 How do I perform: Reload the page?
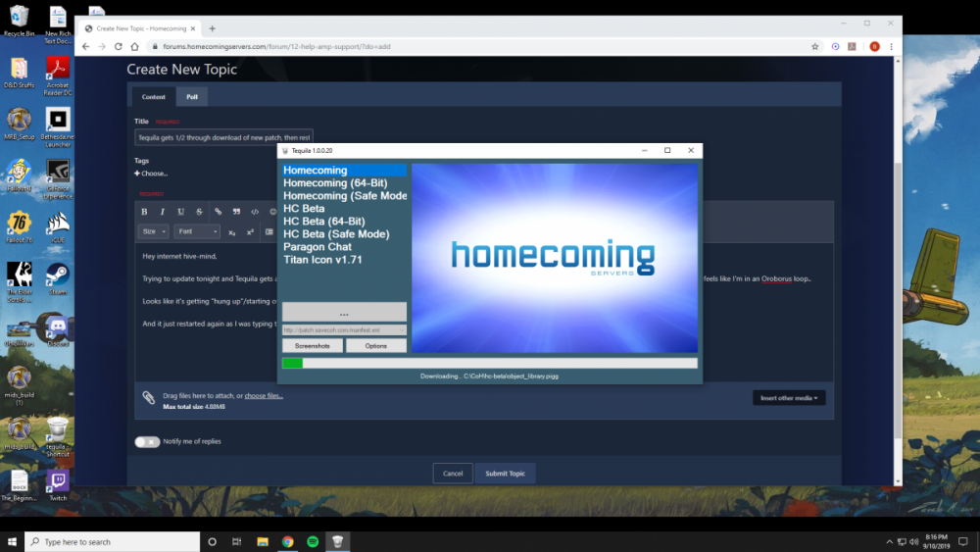[x=119, y=46]
